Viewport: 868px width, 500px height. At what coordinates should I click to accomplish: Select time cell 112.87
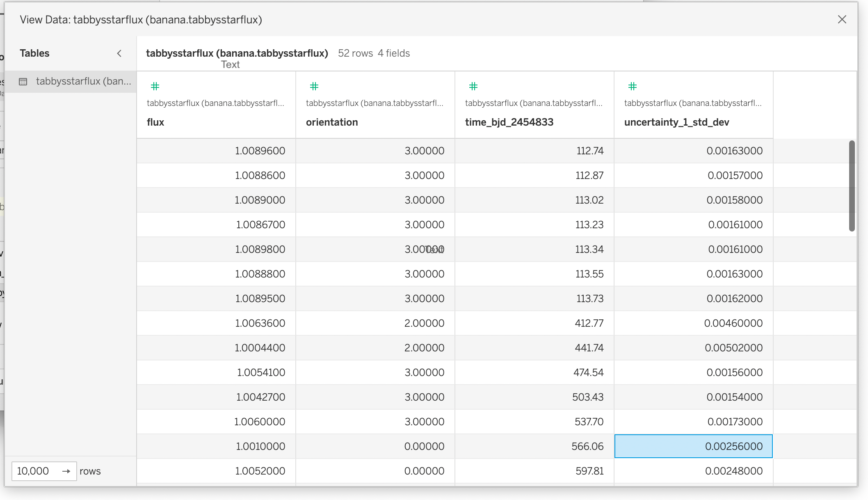pyautogui.click(x=535, y=176)
